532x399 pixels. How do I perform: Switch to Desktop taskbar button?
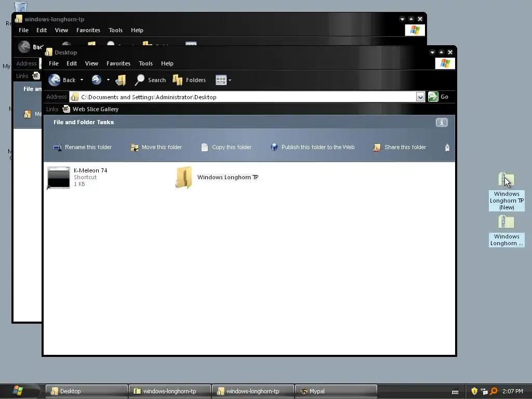click(x=87, y=391)
